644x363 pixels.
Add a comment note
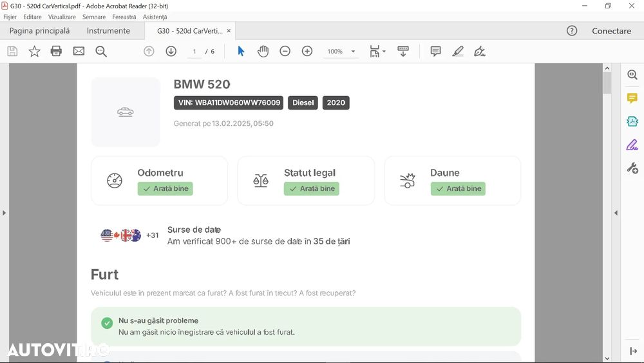point(435,52)
